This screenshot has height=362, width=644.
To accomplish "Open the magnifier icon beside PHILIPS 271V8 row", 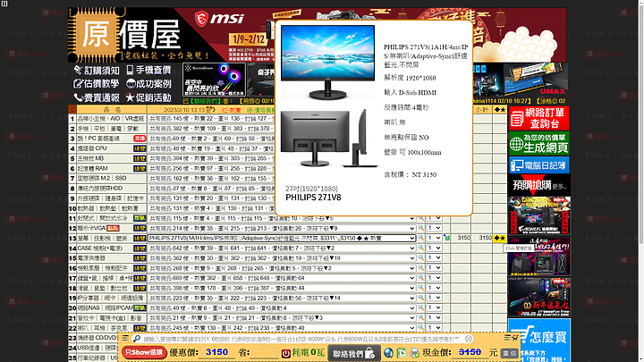I will [x=420, y=238].
